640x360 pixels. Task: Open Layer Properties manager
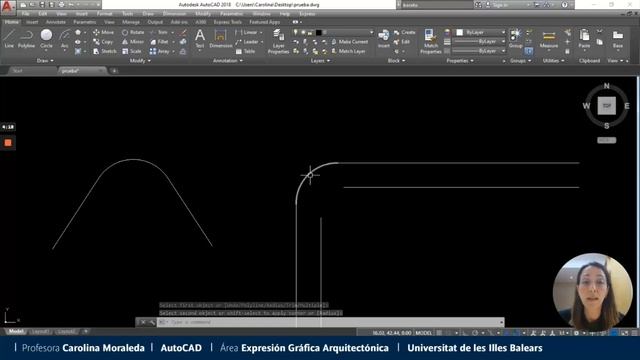[x=278, y=41]
